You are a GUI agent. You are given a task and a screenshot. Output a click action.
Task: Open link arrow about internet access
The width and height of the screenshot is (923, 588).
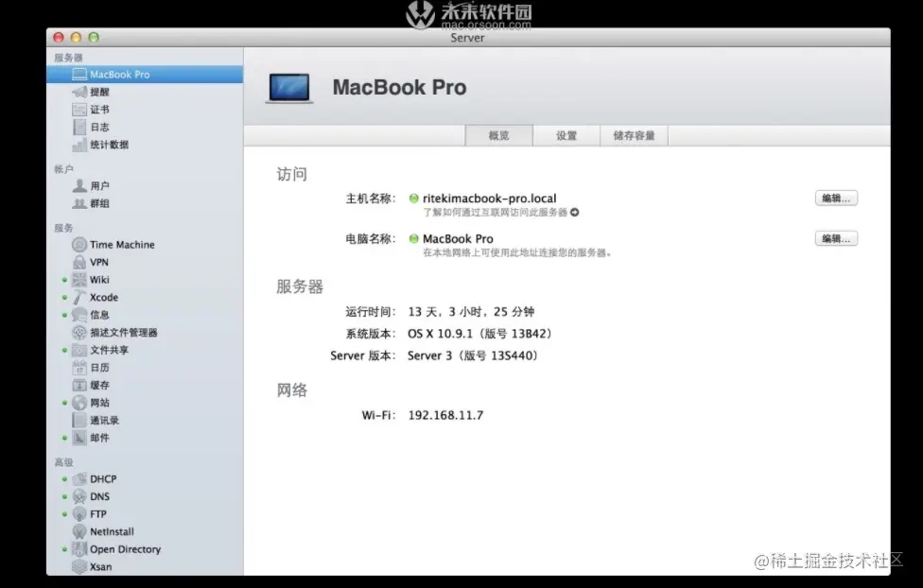pyautogui.click(x=575, y=212)
